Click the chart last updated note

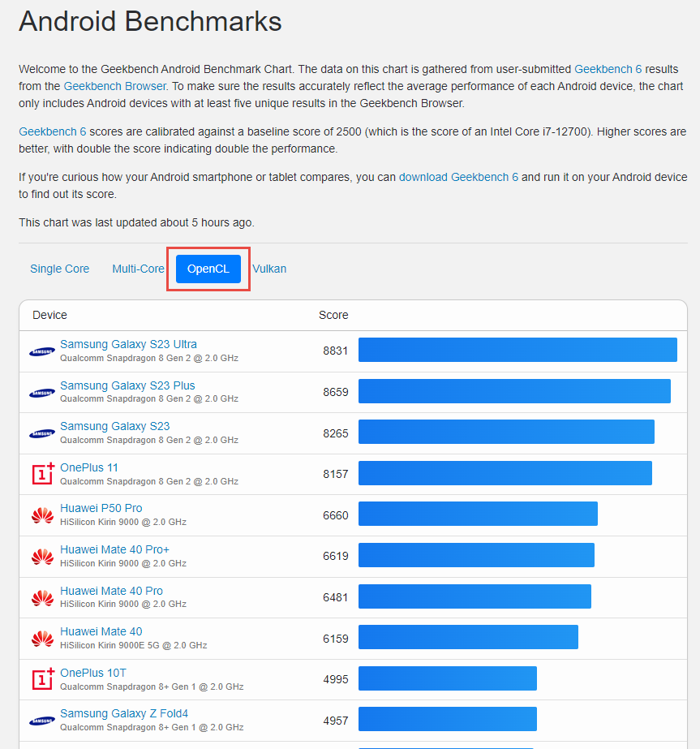136,222
